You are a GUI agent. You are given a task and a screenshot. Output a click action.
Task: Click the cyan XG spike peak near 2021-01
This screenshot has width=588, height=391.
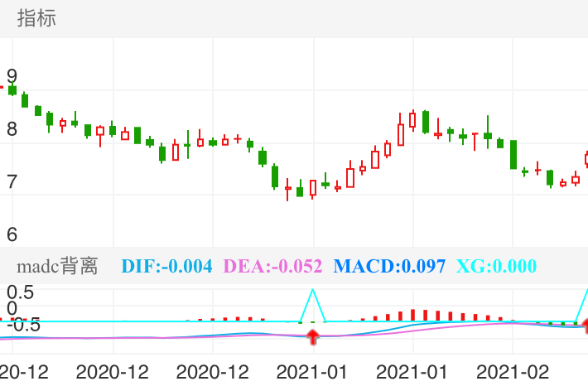(x=313, y=290)
